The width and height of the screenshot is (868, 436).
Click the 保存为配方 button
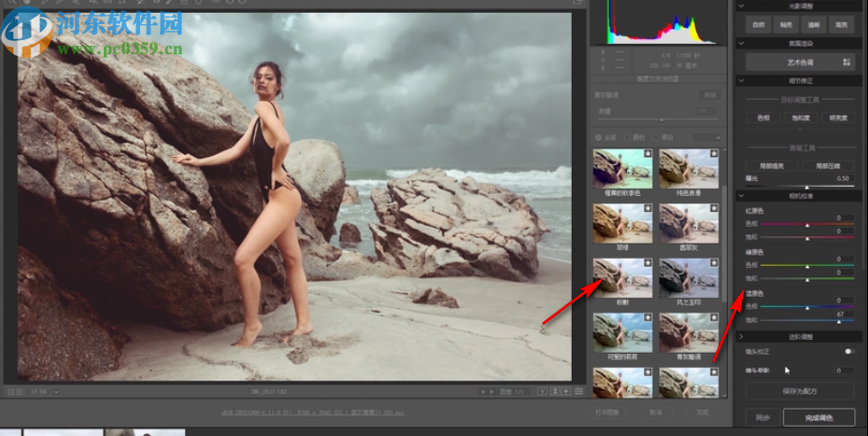coord(799,391)
